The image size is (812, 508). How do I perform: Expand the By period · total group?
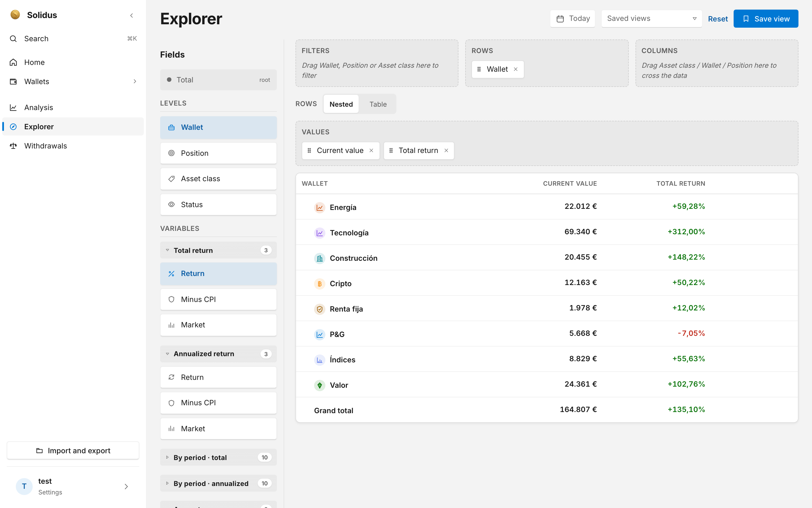[219, 457]
